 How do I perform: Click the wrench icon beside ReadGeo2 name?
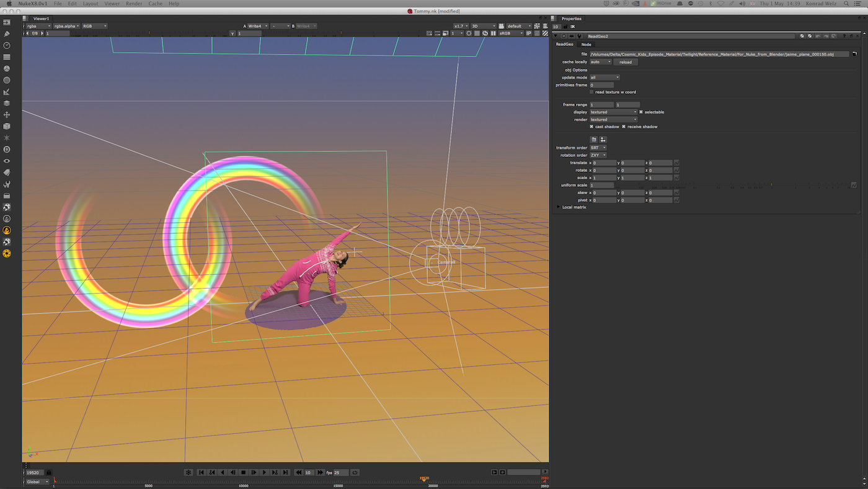point(579,36)
